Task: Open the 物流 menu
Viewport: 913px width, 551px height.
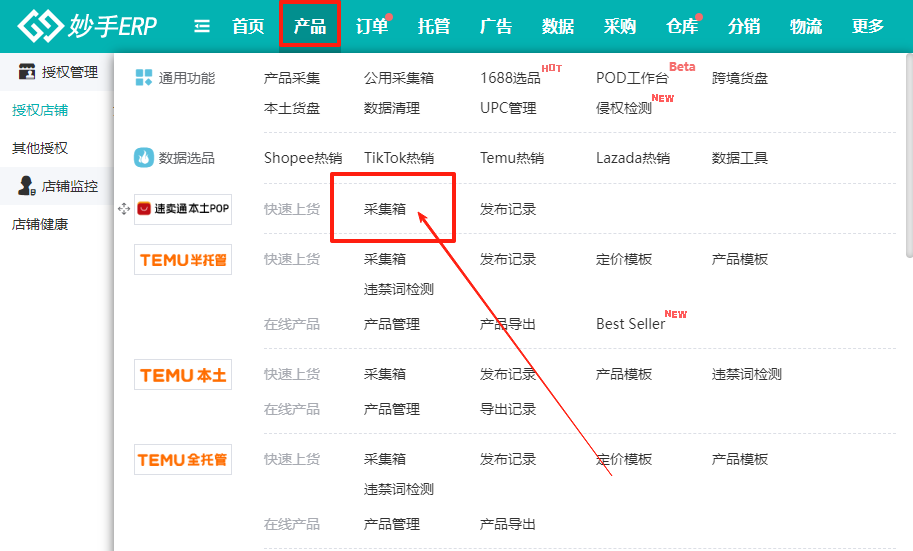Action: point(806,26)
